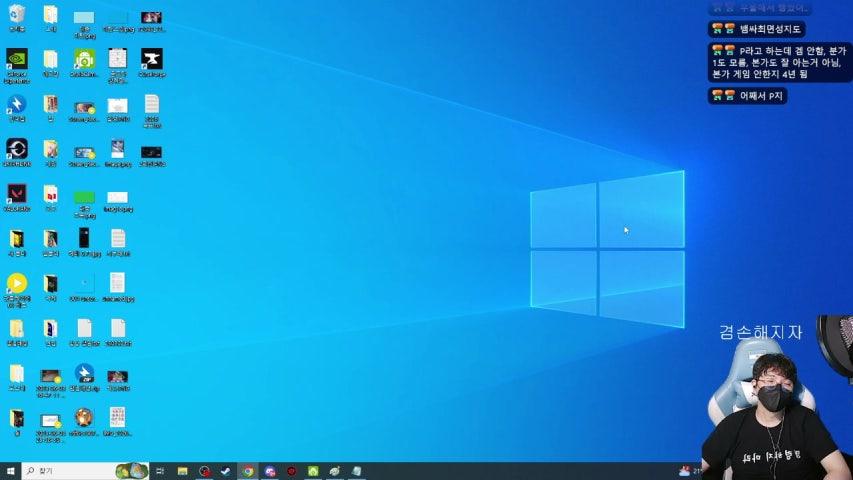Open Steam from the taskbar
Screen dimensions: 853x480
click(226, 471)
